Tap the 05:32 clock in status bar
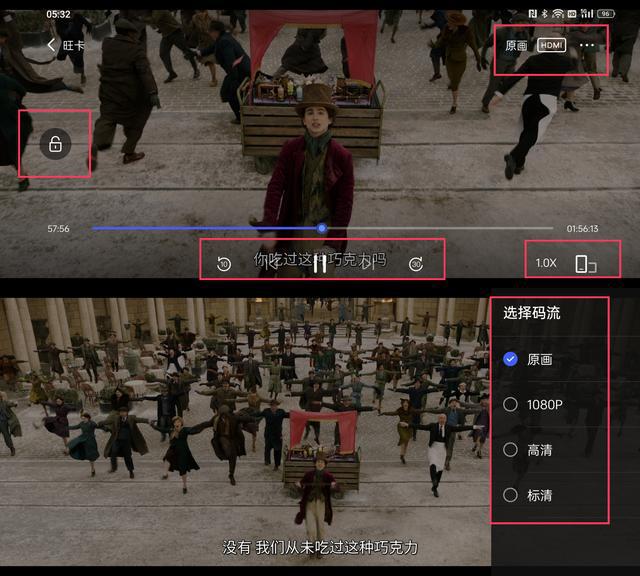Screen dimensions: 640x576 (58, 15)
